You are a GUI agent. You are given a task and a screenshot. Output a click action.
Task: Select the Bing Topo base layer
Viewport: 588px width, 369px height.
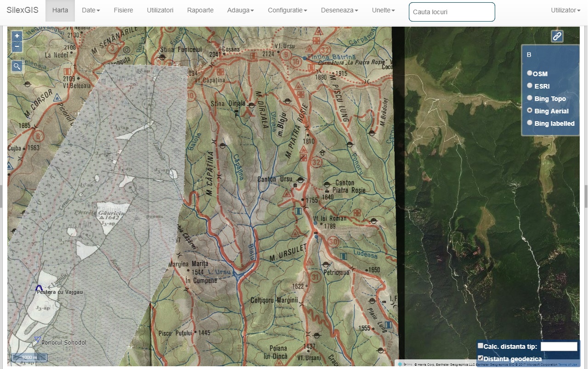point(530,98)
